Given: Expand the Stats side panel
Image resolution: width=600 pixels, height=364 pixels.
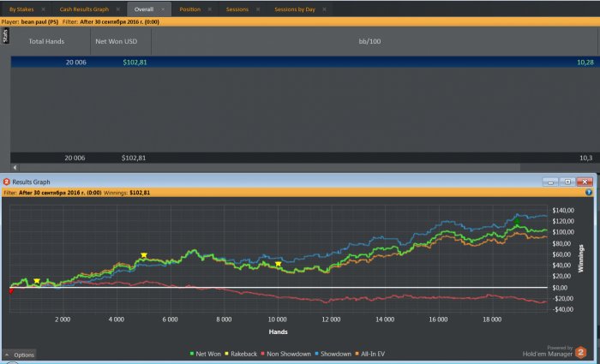Looking at the screenshot, I should click(x=5, y=35).
